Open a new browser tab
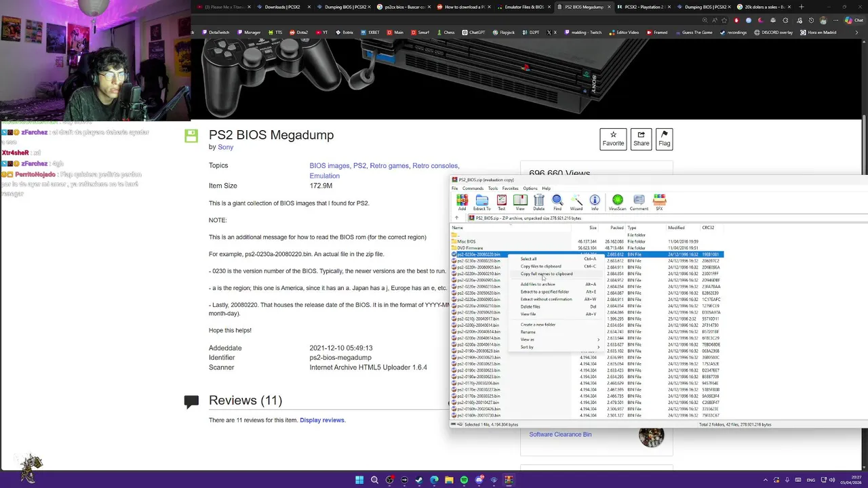Screen dimensions: 868x488 (802, 7)
